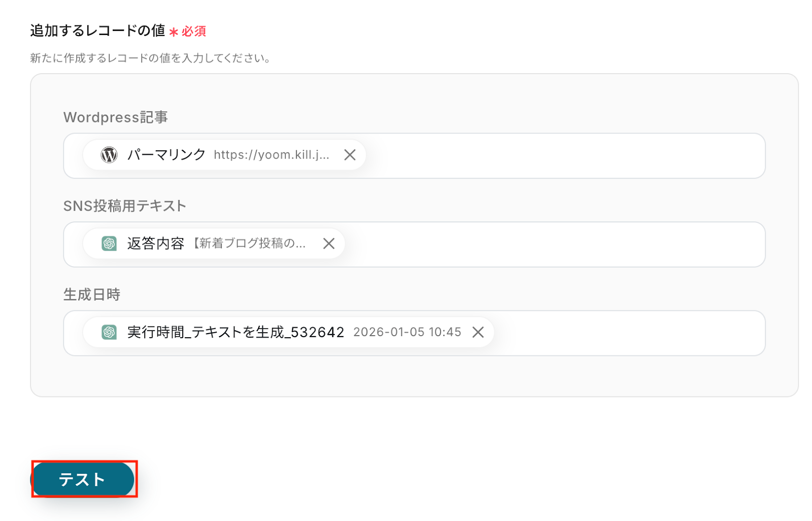Click the SNS投稿用テキスト field label

125,206
